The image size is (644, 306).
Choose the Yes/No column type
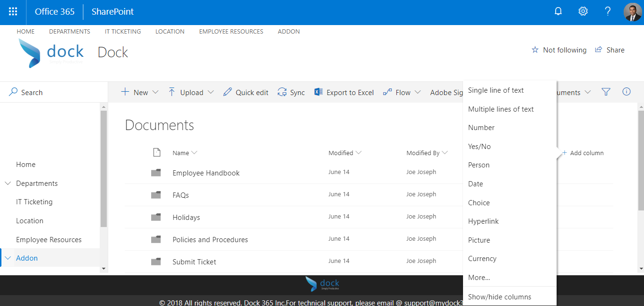[479, 146]
